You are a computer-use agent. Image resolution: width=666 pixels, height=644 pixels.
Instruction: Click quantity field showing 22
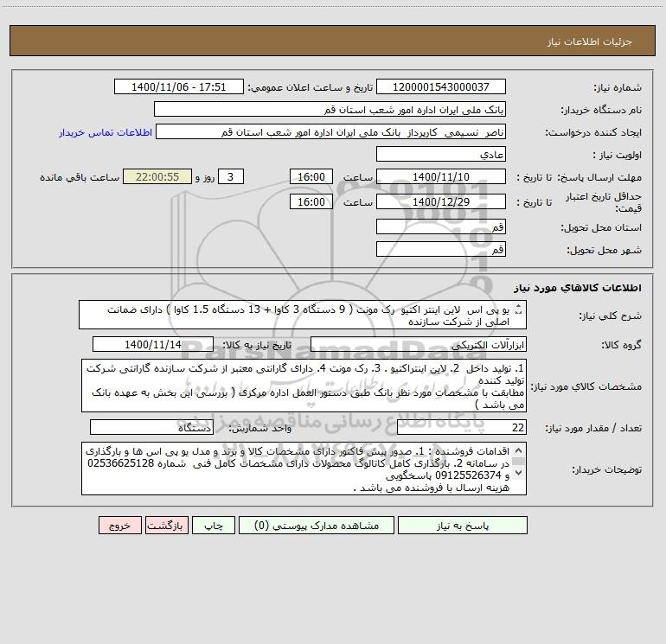point(462,428)
